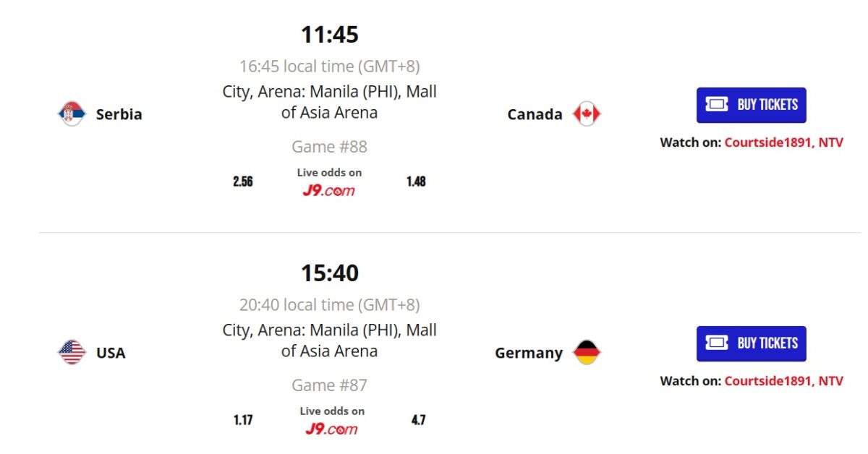Buy tickets for USA vs Germany
This screenshot has width=868, height=454.
click(x=751, y=344)
